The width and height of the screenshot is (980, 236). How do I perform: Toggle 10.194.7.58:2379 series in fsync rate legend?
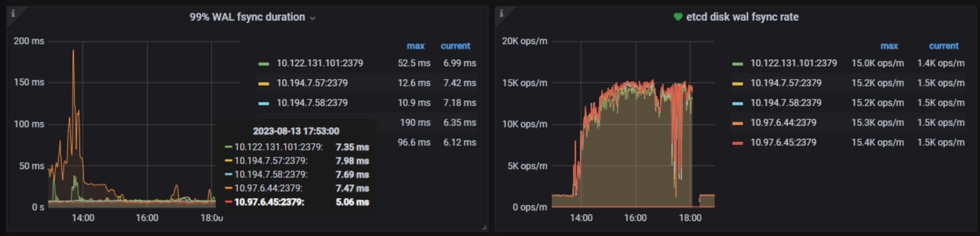point(786,103)
